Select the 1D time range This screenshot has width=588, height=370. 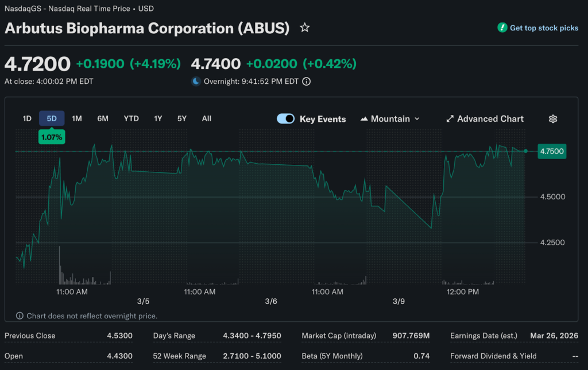point(27,118)
